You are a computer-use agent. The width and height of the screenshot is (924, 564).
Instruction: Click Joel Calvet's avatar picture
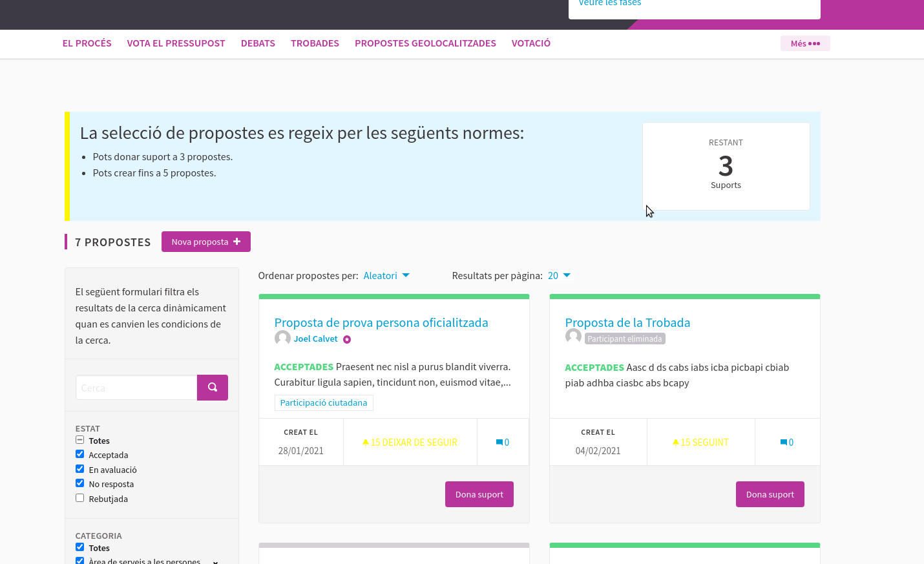(x=282, y=338)
